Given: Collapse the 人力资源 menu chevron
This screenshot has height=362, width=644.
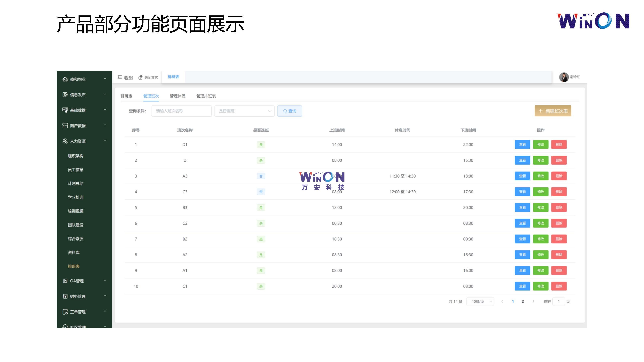Looking at the screenshot, I should pyautogui.click(x=105, y=141).
